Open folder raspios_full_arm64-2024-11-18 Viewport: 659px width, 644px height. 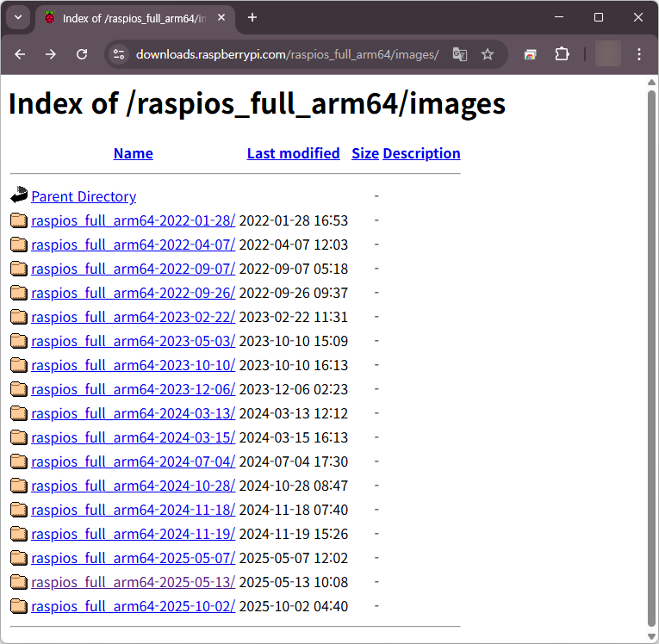pyautogui.click(x=134, y=510)
